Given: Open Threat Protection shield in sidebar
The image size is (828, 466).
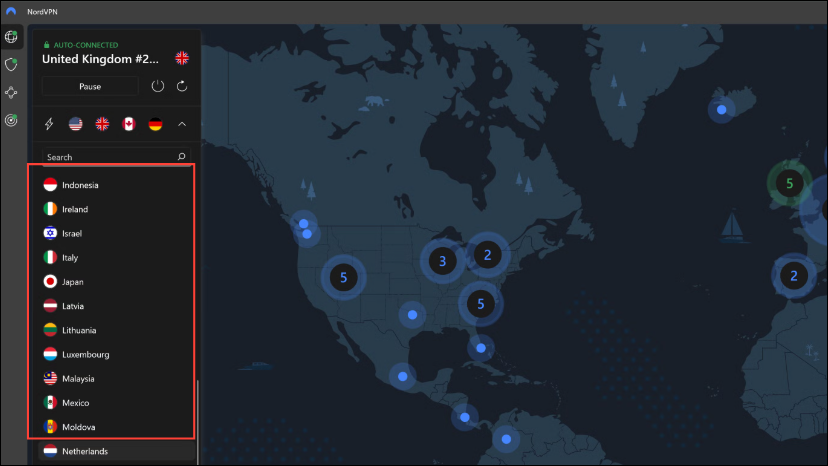Looking at the screenshot, I should pyautogui.click(x=11, y=64).
